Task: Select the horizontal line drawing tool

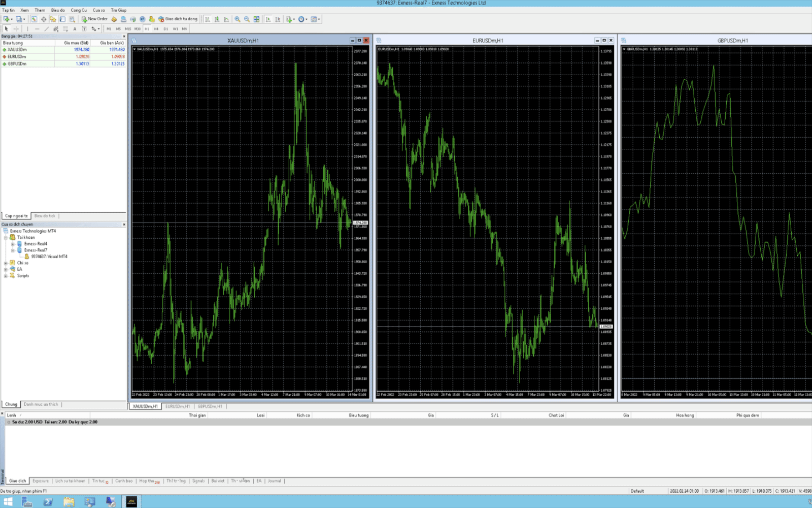Action: click(37, 29)
